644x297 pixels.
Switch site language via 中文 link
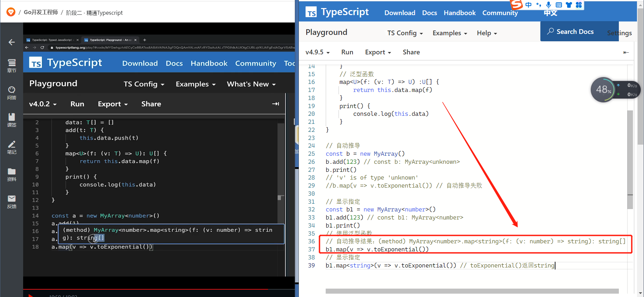click(550, 13)
